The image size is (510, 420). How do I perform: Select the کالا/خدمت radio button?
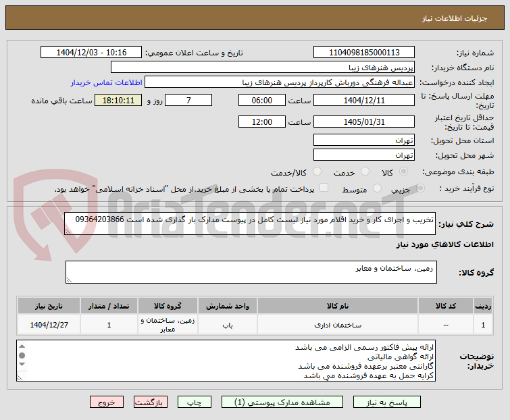pyautogui.click(x=317, y=172)
